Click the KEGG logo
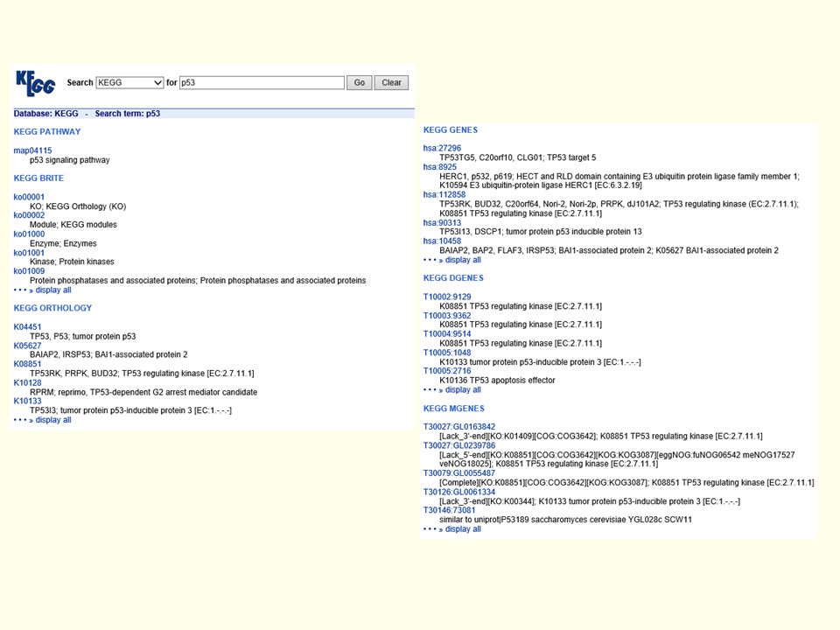This screenshot has width=840, height=630. click(35, 83)
